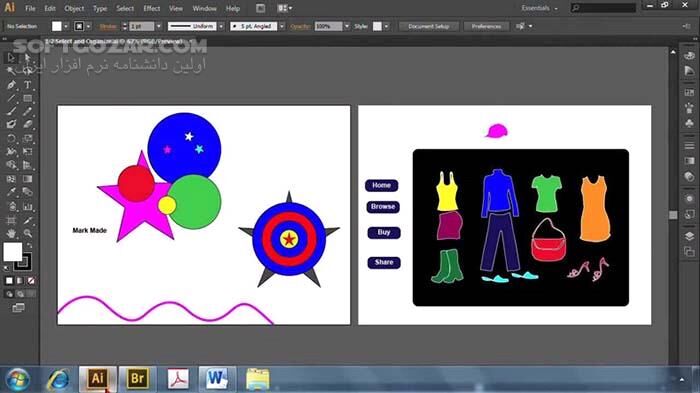Image resolution: width=700 pixels, height=393 pixels.
Task: Open the Color panel icon
Action: click(x=689, y=56)
